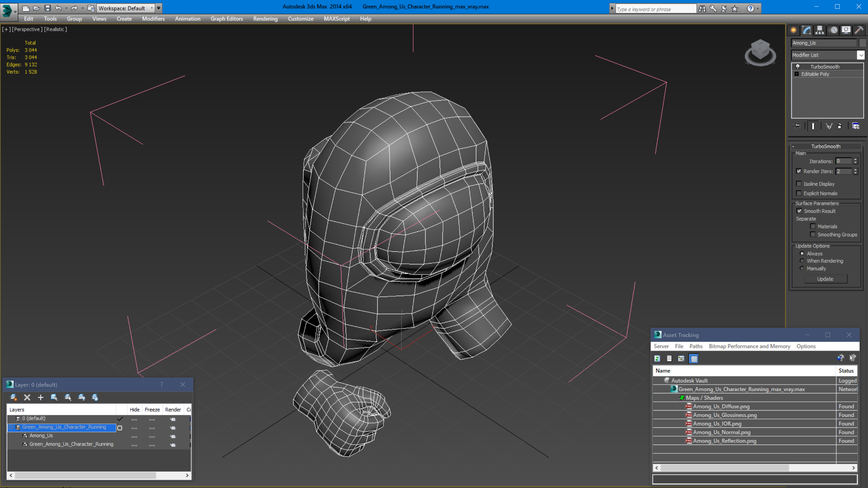Open the MAXScript menu
This screenshot has height=488, width=868.
click(x=337, y=19)
